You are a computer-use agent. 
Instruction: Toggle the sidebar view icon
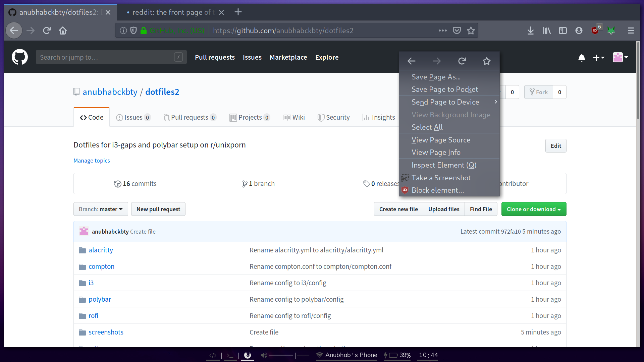[562, 31]
